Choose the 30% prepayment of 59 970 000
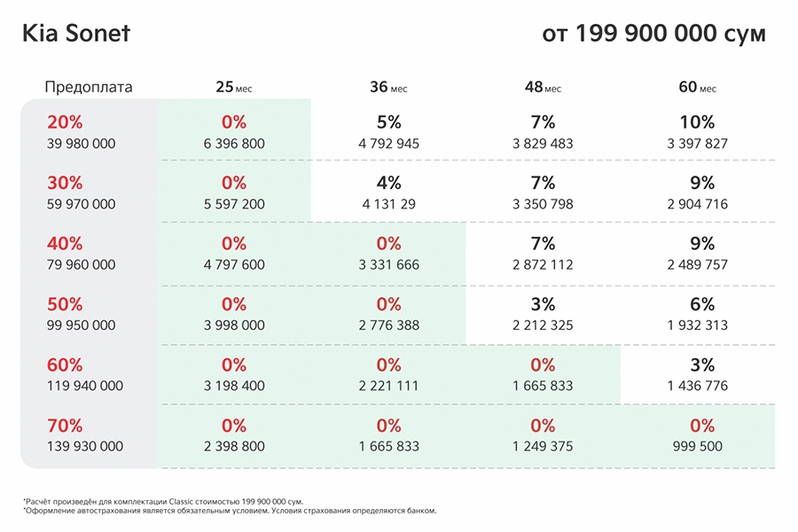Image resolution: width=798 pixels, height=532 pixels. click(x=81, y=192)
